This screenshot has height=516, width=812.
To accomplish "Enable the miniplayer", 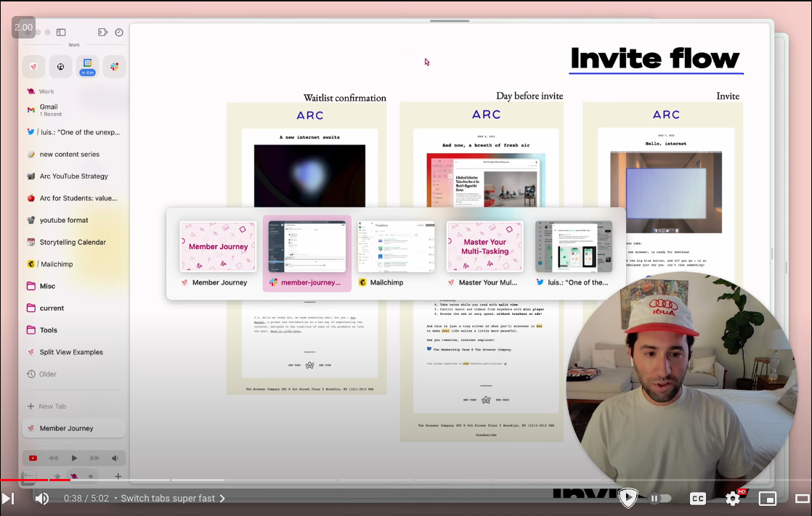I will pyautogui.click(x=767, y=499).
